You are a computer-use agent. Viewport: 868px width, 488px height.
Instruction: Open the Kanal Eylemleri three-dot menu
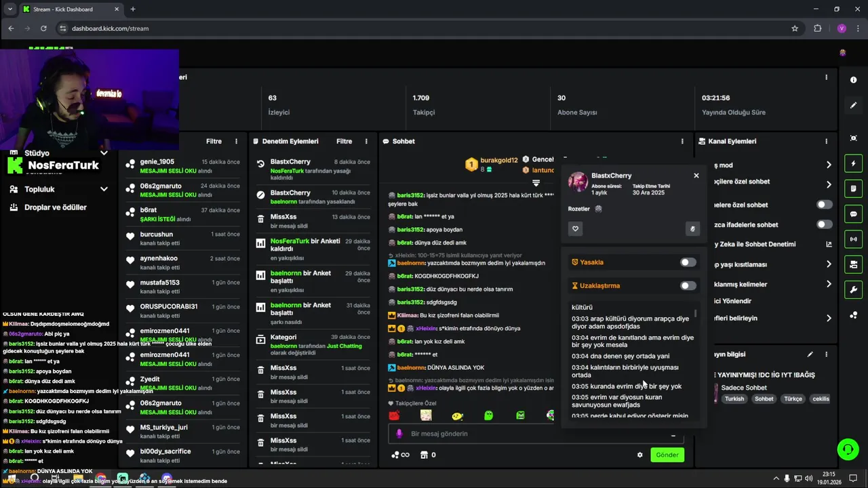[x=826, y=142]
